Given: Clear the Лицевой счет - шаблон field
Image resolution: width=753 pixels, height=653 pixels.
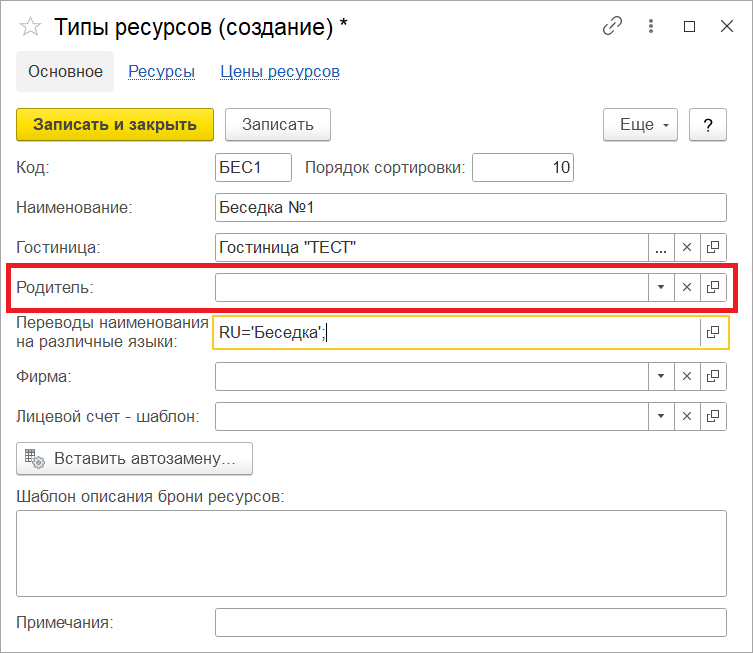Looking at the screenshot, I should (687, 416).
